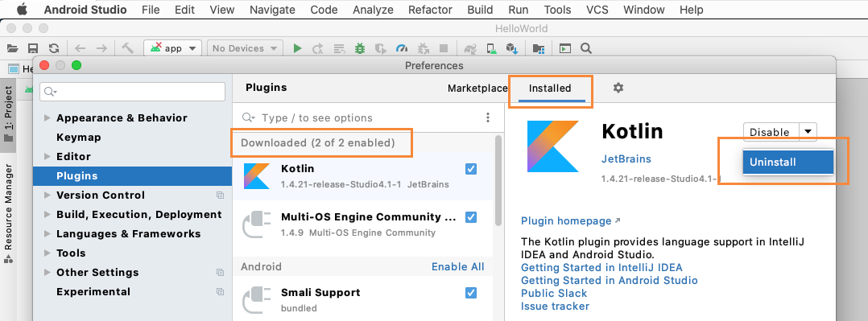Click Enable All in Android section
The image size is (868, 321).
(458, 267)
